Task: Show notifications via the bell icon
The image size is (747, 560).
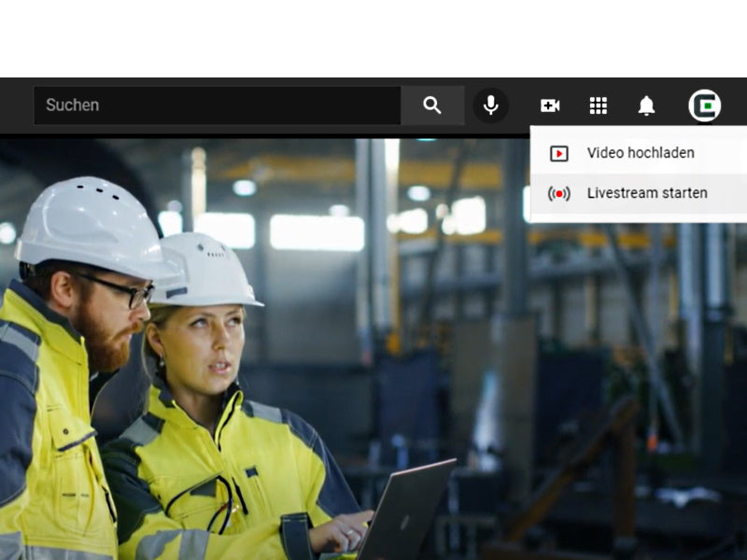Action: [x=646, y=105]
